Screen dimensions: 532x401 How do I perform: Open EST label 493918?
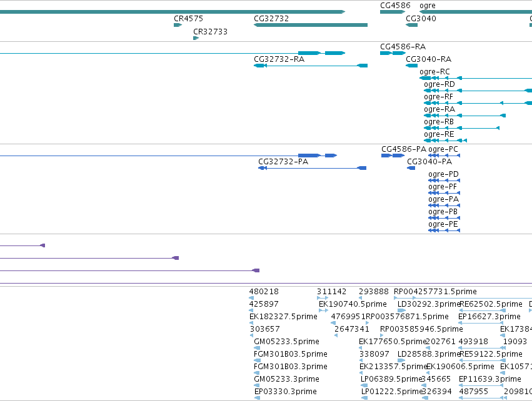click(473, 342)
